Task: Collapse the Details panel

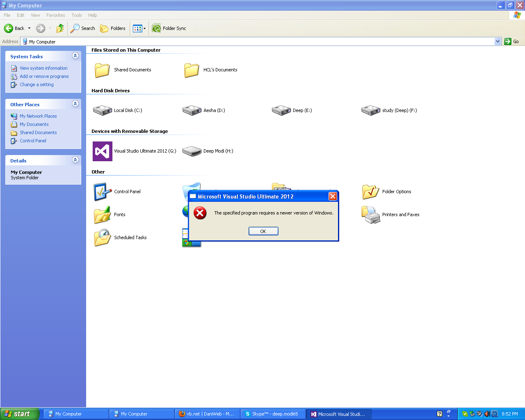Action: click(x=75, y=160)
